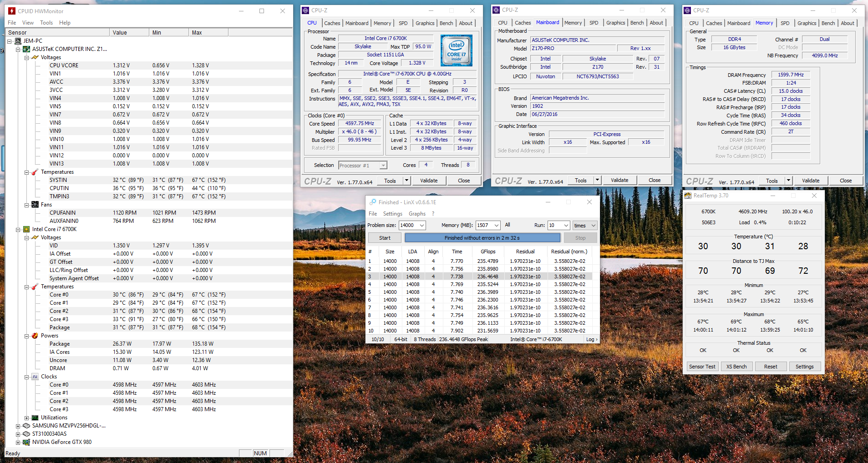Viewport: 868px width, 463px height.
Task: Click the All memory button in LinX
Action: 508,225
